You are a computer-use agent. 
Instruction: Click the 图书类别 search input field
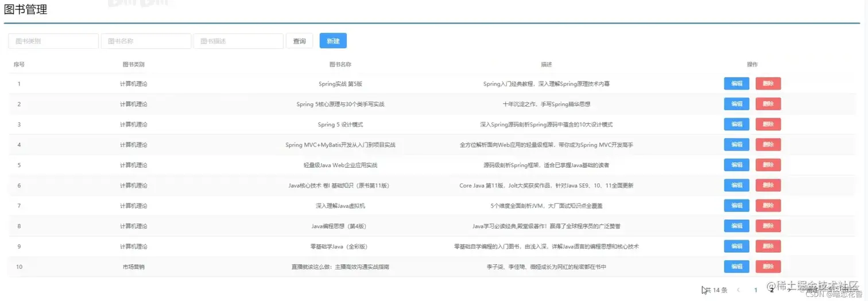[53, 41]
